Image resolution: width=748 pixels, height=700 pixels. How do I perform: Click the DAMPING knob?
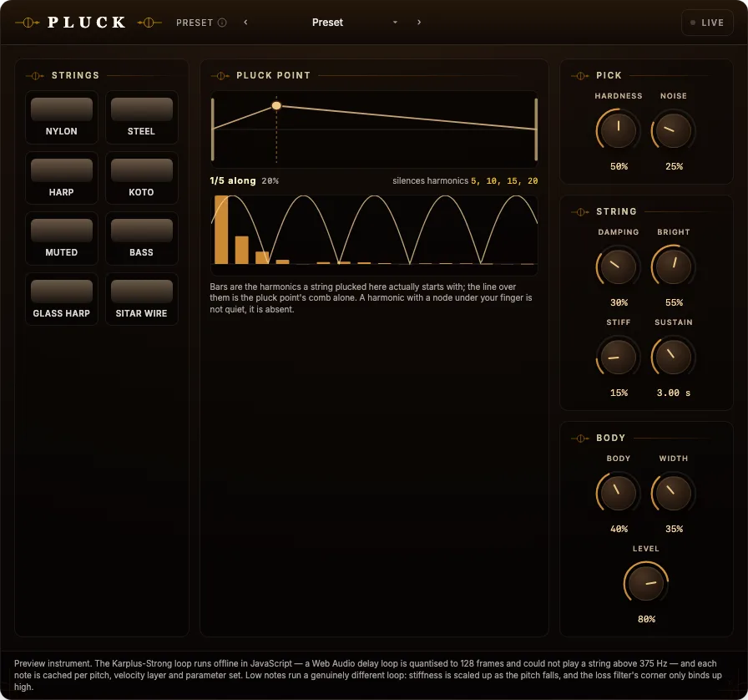click(x=619, y=266)
